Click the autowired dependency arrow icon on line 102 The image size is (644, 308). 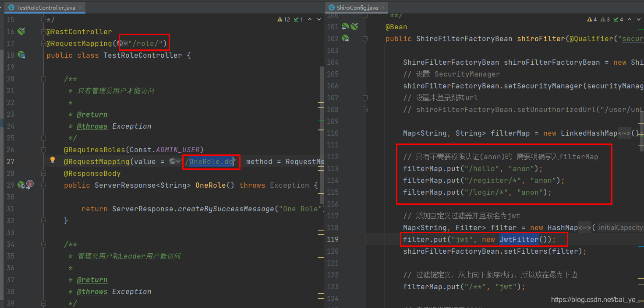pyautogui.click(x=346, y=39)
